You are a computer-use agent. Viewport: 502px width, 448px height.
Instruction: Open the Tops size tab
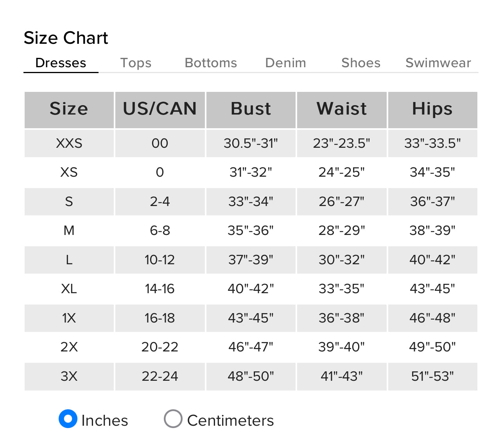pos(136,63)
